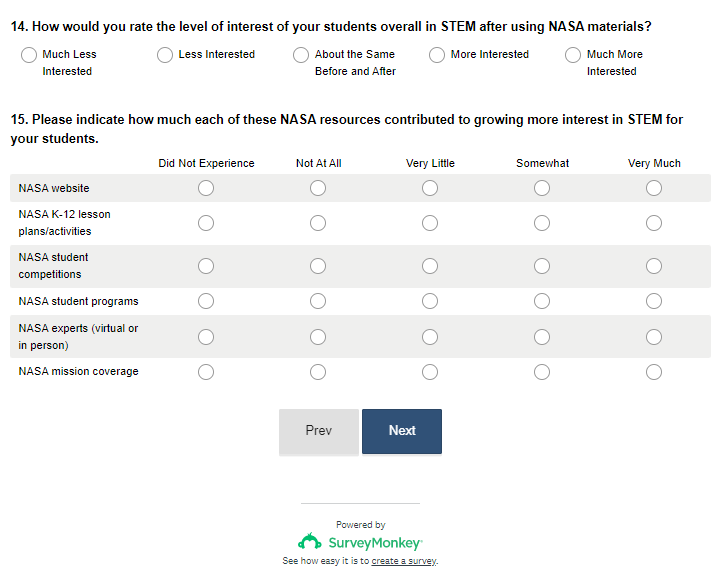Viewport: 727px width, 579px height.
Task: Go to the Next survey page
Action: tap(402, 431)
